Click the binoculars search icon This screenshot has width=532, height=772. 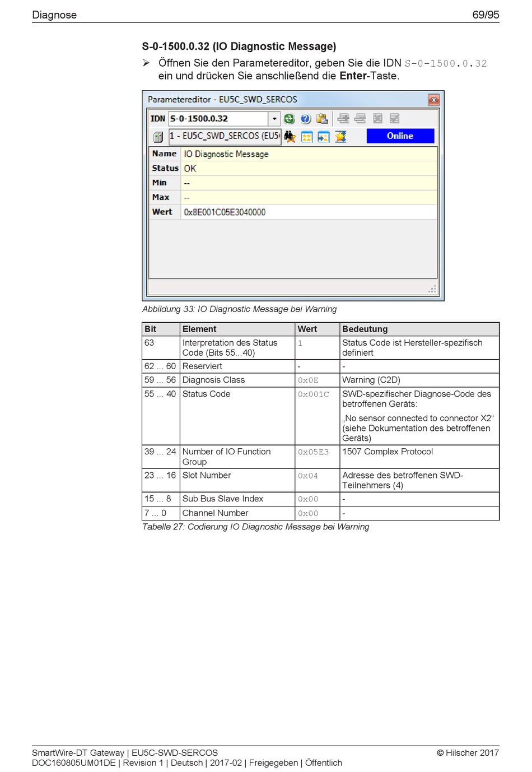(x=290, y=136)
